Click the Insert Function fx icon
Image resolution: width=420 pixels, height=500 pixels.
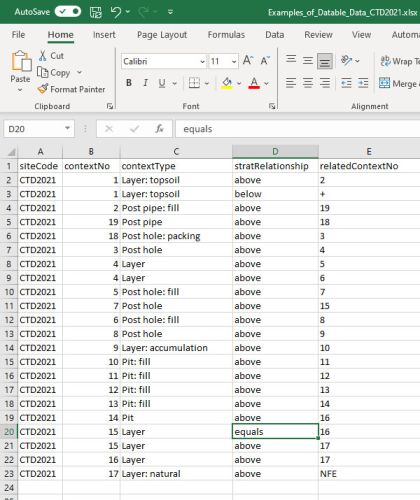click(x=159, y=129)
